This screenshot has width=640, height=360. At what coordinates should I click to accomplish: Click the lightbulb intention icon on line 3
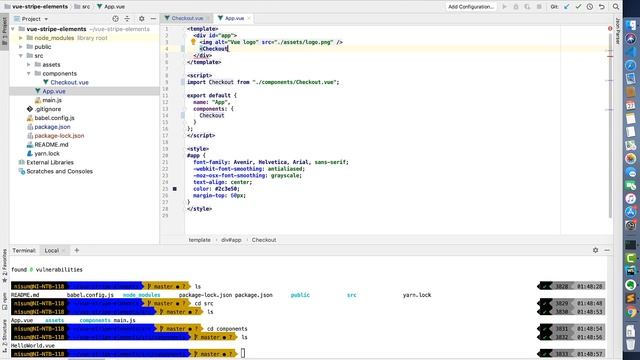[x=193, y=42]
